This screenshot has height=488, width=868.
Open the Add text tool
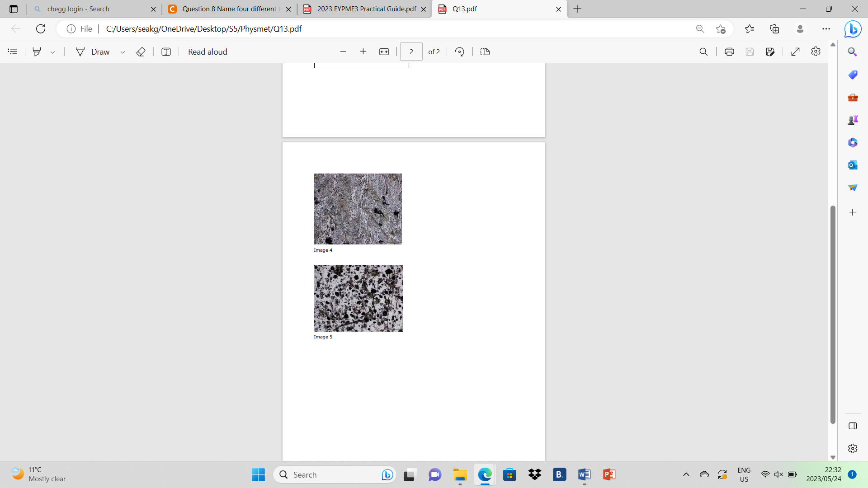166,52
